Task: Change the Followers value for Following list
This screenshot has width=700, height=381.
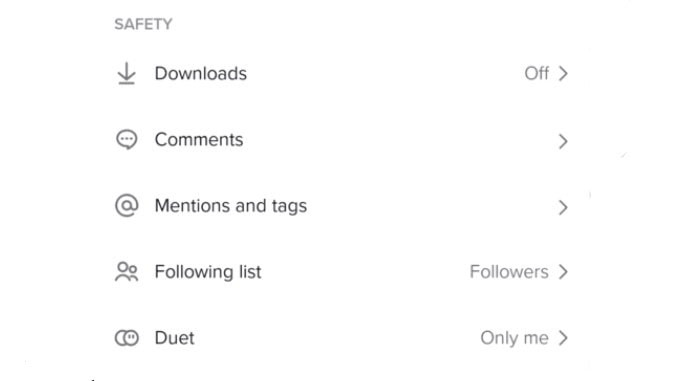Action: coord(509,272)
